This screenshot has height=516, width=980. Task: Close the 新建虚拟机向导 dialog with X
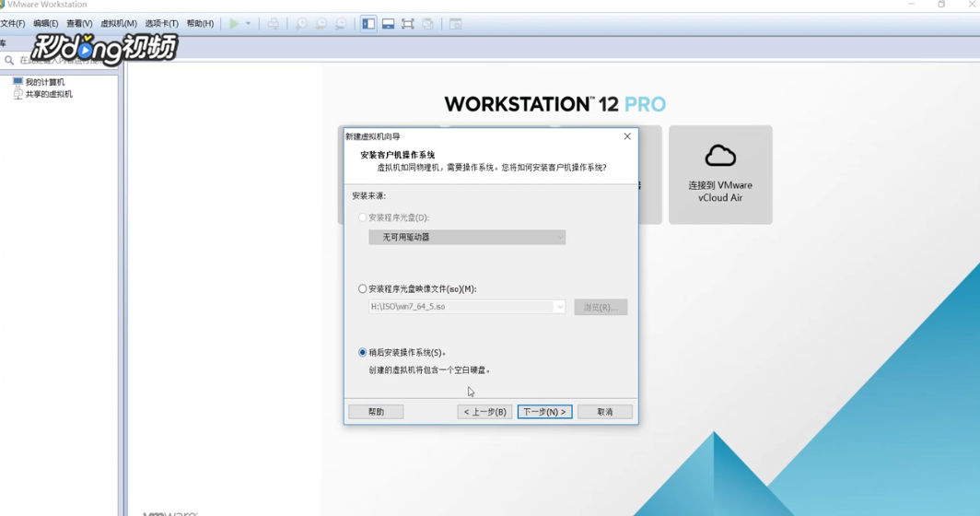tap(627, 136)
